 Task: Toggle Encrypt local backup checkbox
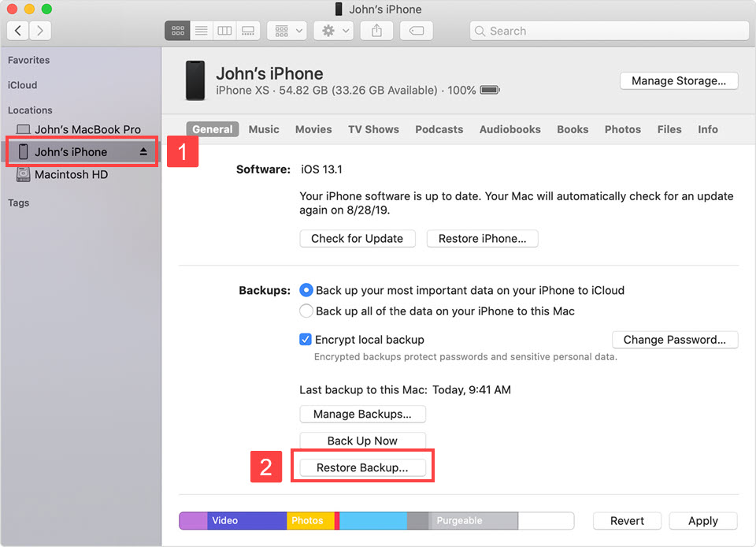point(306,340)
